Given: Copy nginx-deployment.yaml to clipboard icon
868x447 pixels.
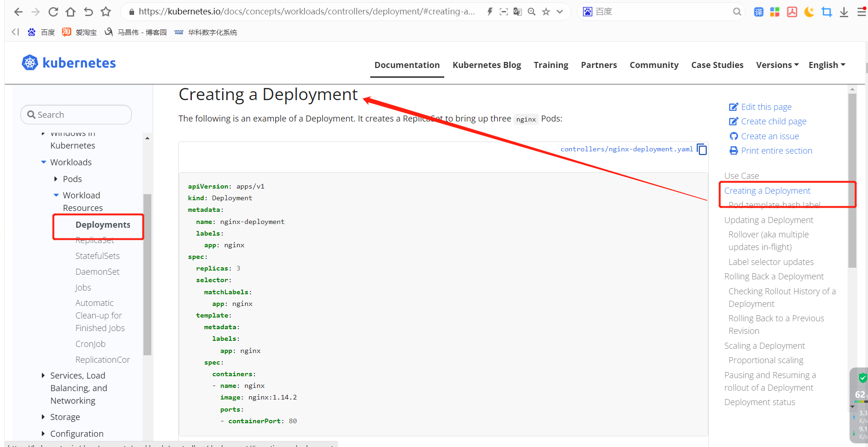Looking at the screenshot, I should [702, 149].
